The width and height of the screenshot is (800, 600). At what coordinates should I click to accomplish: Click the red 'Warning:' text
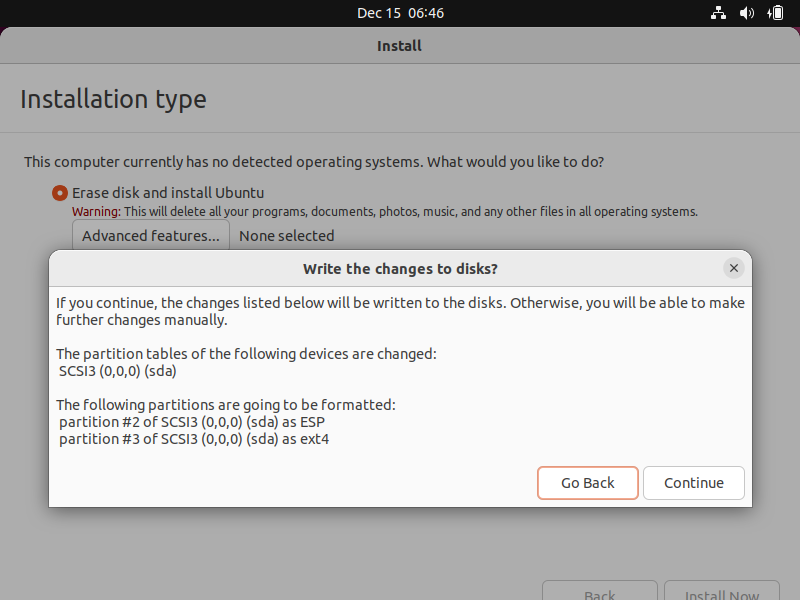click(x=96, y=211)
